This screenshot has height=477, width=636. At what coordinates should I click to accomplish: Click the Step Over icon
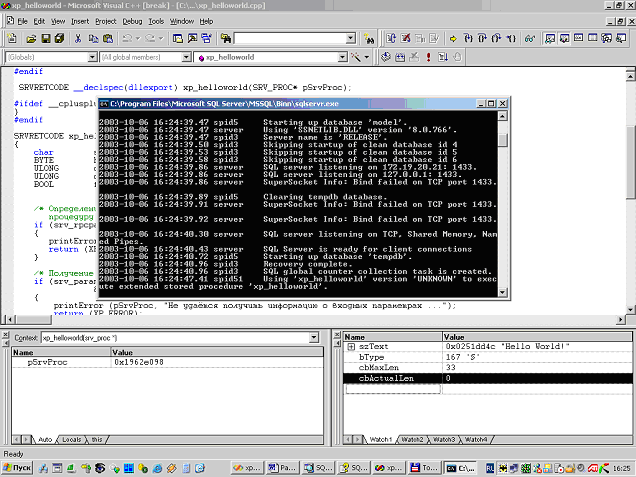click(x=482, y=39)
